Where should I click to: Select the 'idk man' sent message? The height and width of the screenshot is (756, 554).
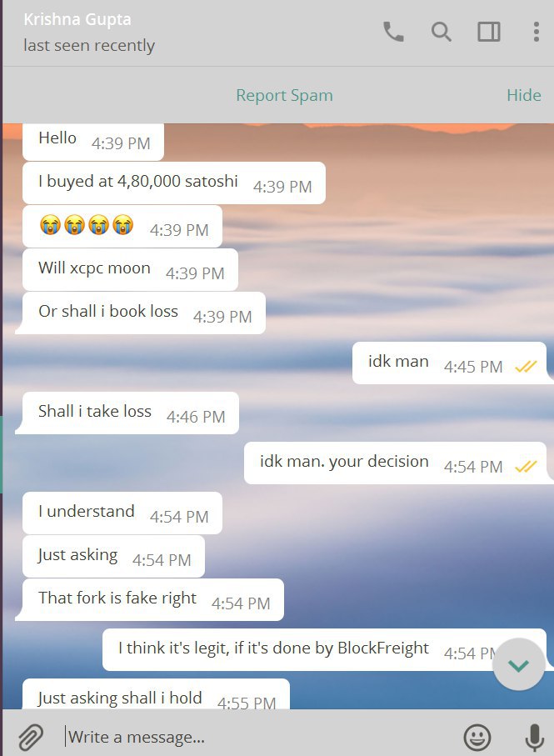(x=450, y=363)
